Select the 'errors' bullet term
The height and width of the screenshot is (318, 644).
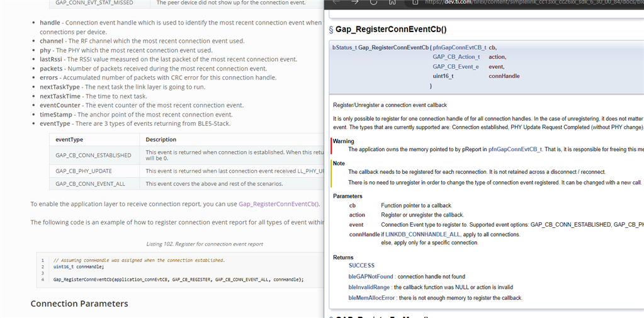pyautogui.click(x=49, y=77)
